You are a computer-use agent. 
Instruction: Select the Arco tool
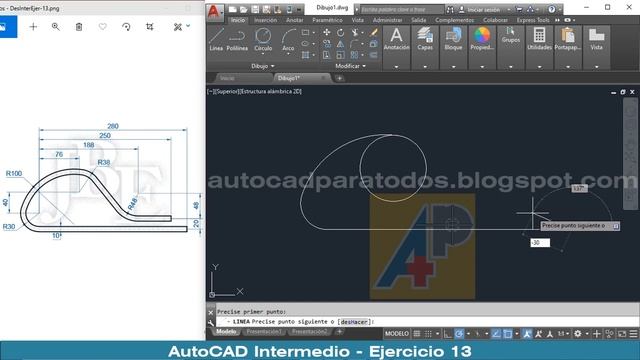288,39
